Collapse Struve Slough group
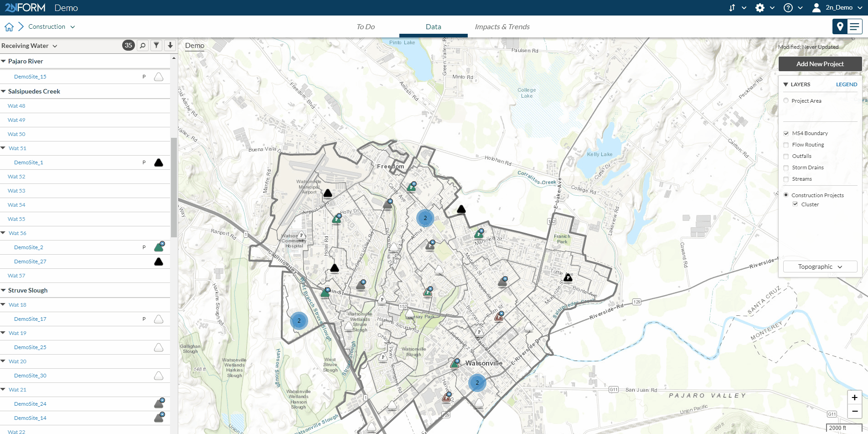Screen dimensions: 868x434 pyautogui.click(x=3, y=290)
